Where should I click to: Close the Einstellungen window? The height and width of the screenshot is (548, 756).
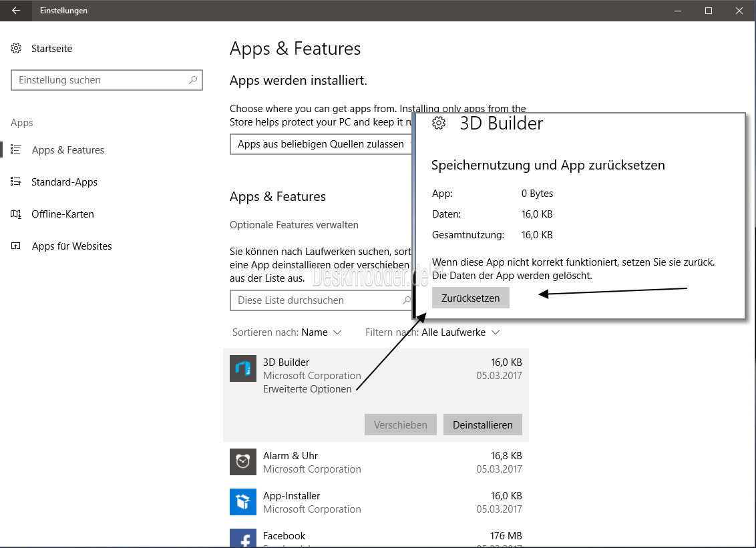[x=739, y=11]
